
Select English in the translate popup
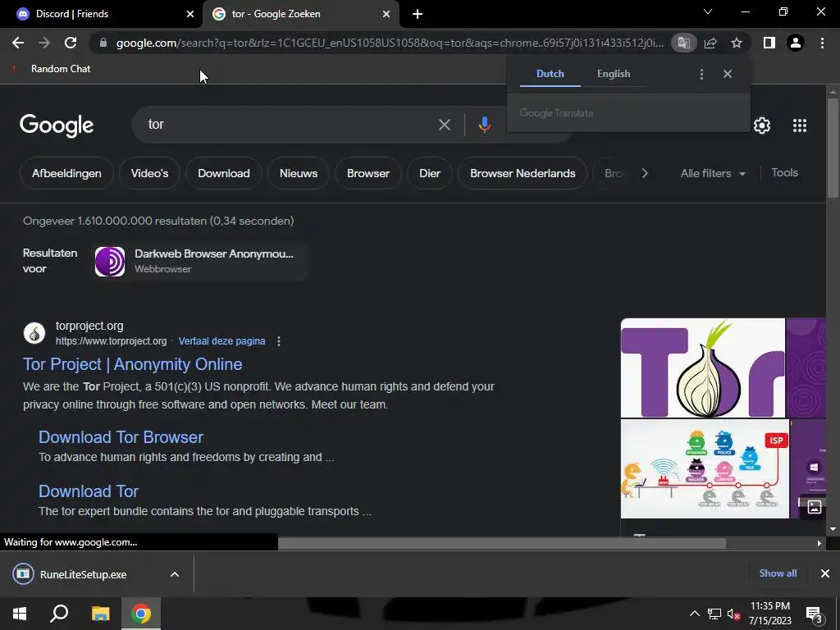614,74
